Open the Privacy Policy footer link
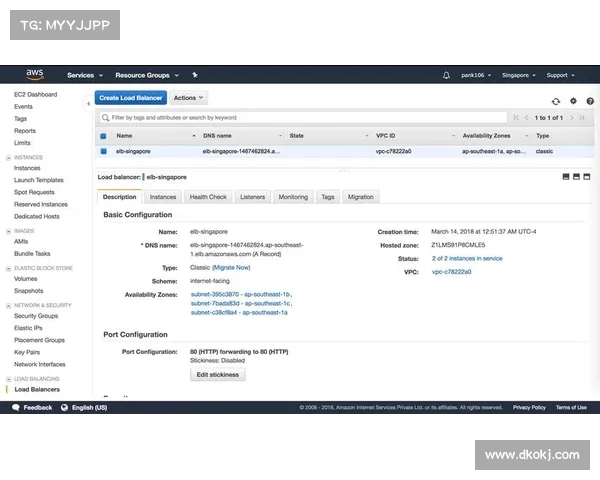Viewport: 600px width, 480px height. 529,408
